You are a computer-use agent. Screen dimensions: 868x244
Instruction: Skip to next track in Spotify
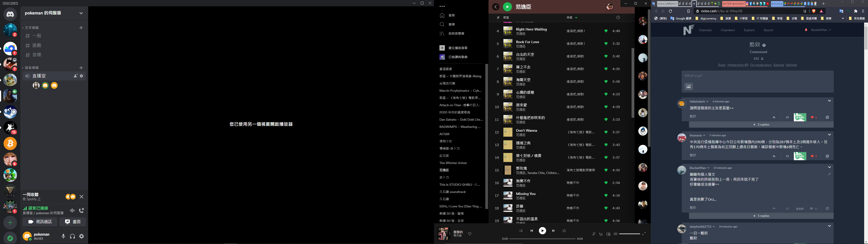(x=553, y=231)
